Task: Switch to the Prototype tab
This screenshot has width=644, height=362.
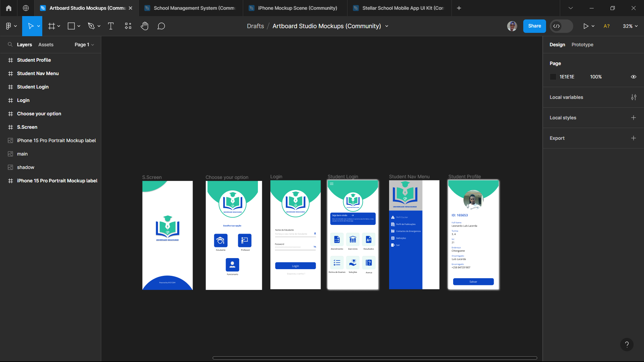Action: click(x=582, y=45)
